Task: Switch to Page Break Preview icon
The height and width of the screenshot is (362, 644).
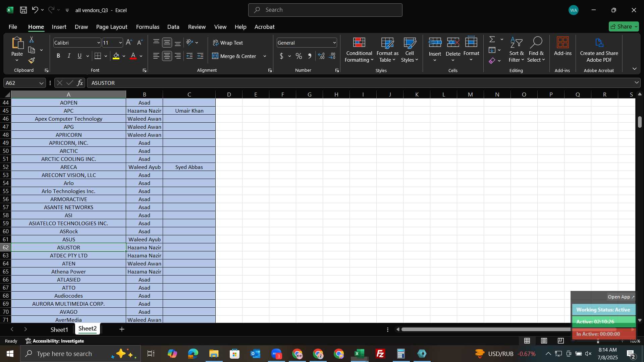Action: (561, 341)
